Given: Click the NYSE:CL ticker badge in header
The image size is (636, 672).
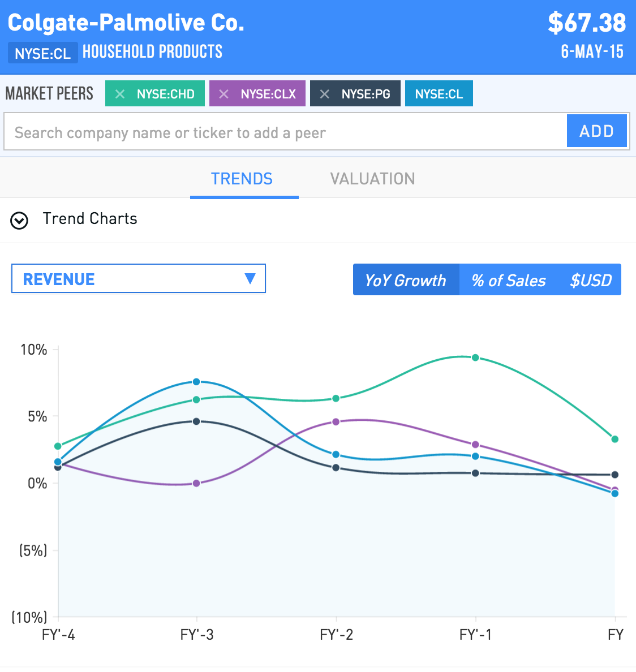Looking at the screenshot, I should pos(43,53).
